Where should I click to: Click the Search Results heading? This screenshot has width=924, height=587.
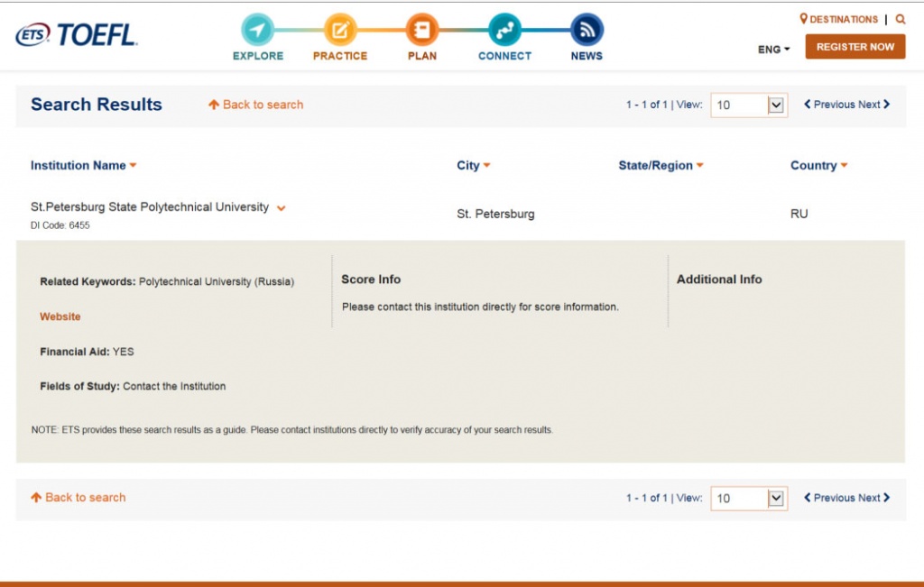(x=96, y=105)
